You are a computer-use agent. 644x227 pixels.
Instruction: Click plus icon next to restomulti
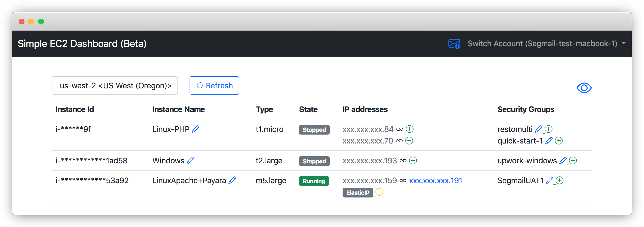click(x=548, y=129)
